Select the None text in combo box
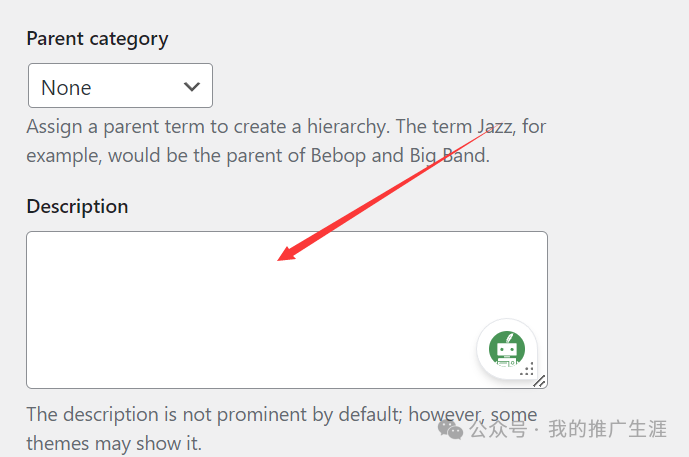Screen dimensions: 689x457 66,87
